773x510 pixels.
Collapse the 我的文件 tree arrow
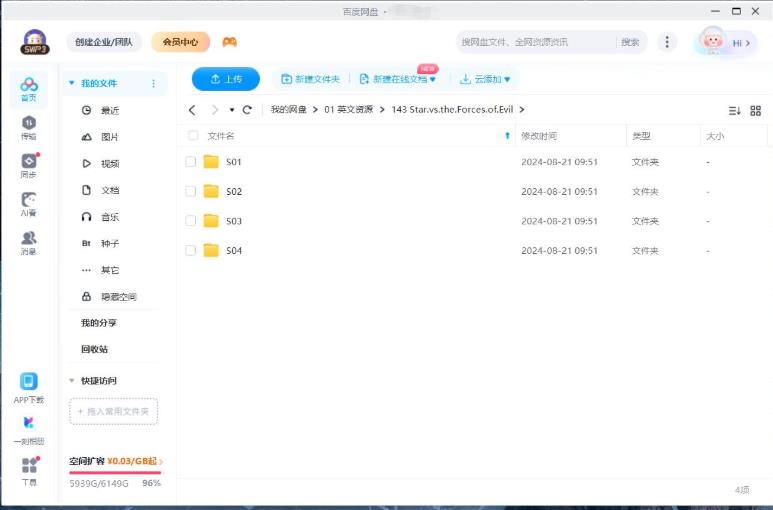pyautogui.click(x=71, y=83)
